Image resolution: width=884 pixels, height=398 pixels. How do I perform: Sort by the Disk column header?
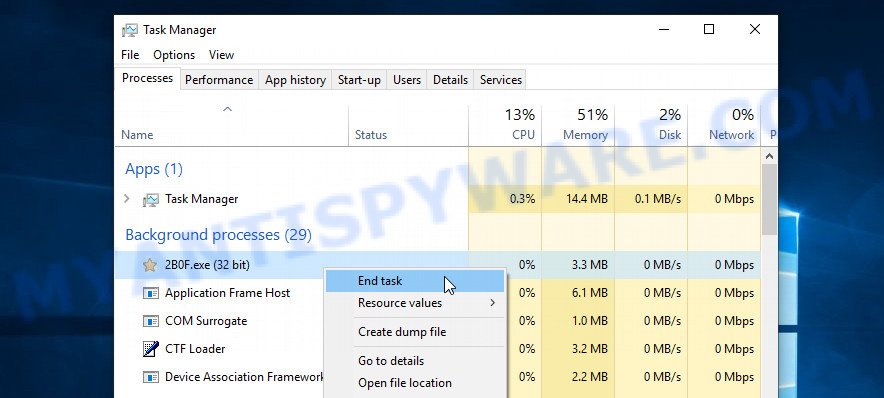pyautogui.click(x=651, y=125)
